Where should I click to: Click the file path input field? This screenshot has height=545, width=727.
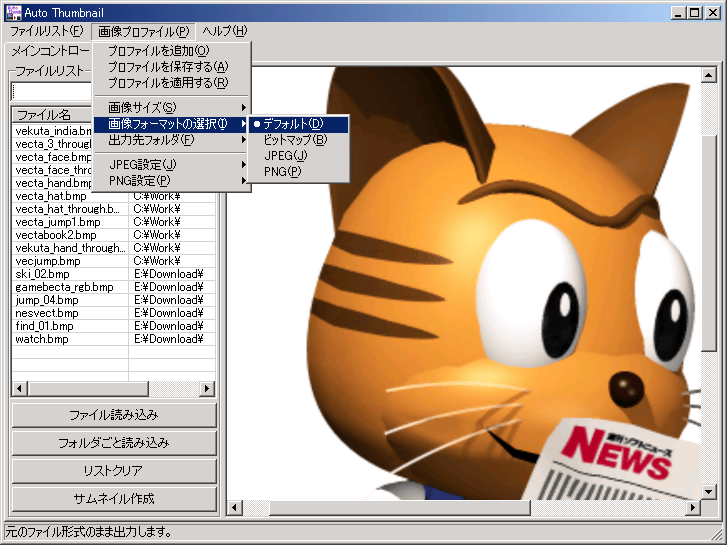coord(52,92)
